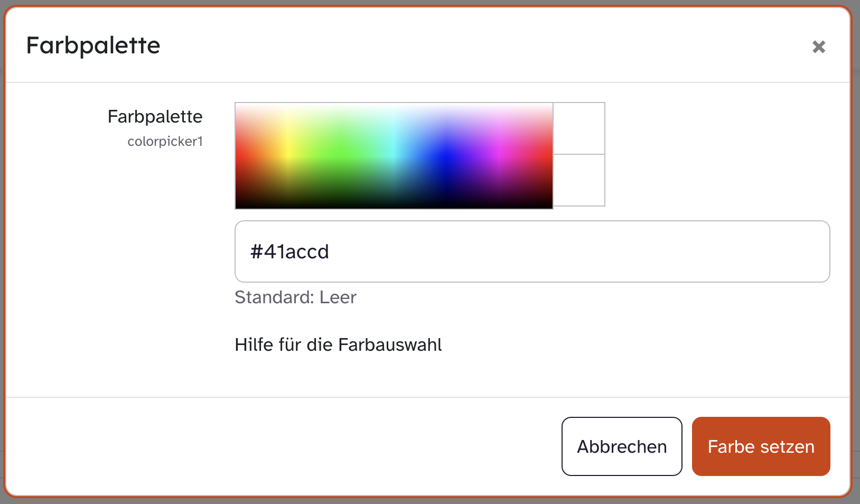Pick magenta in the color gradient

tap(500, 153)
